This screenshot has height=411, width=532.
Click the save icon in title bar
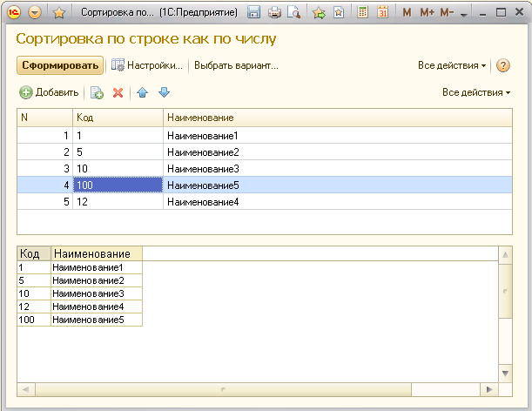tap(254, 13)
